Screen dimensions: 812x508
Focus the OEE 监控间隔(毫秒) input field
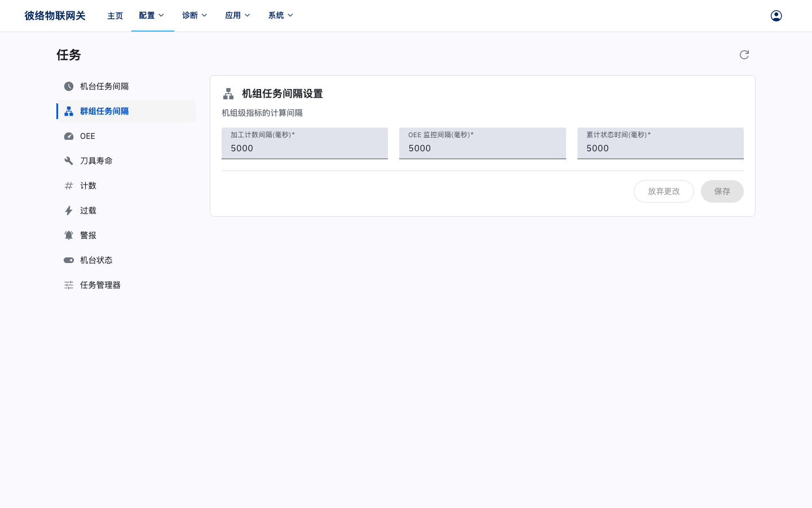(x=483, y=143)
